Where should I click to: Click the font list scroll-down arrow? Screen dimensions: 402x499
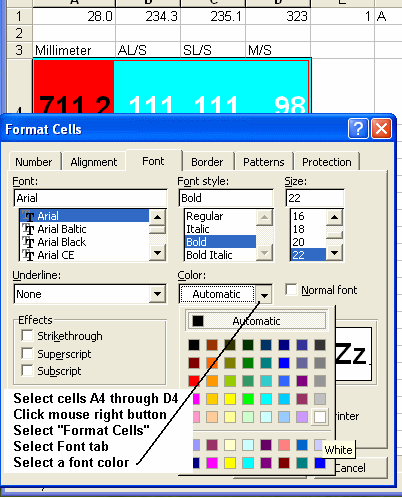(157, 253)
